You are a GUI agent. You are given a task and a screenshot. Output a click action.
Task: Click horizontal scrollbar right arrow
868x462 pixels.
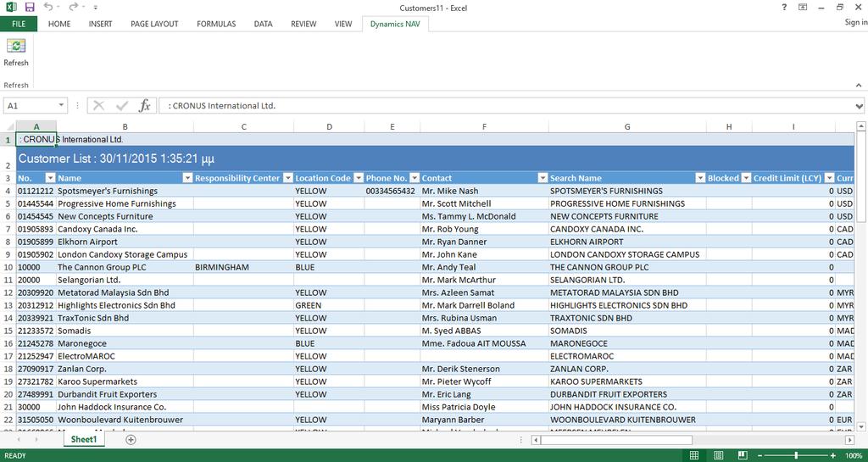pos(849,440)
